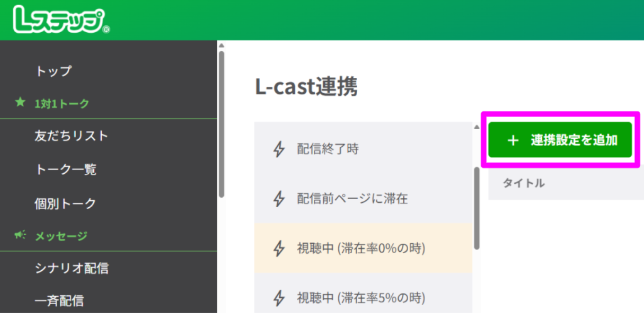Click the Lステップ logo
This screenshot has height=313, width=644.
pyautogui.click(x=61, y=20)
